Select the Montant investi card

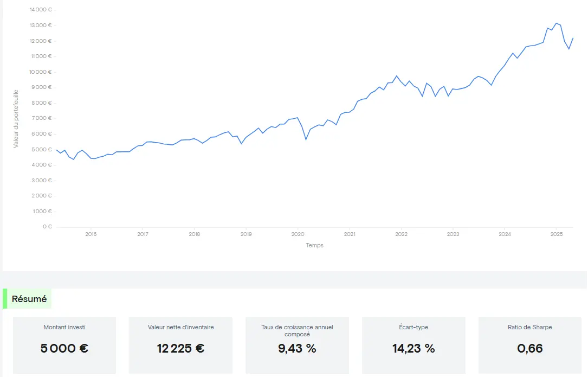[x=64, y=345]
